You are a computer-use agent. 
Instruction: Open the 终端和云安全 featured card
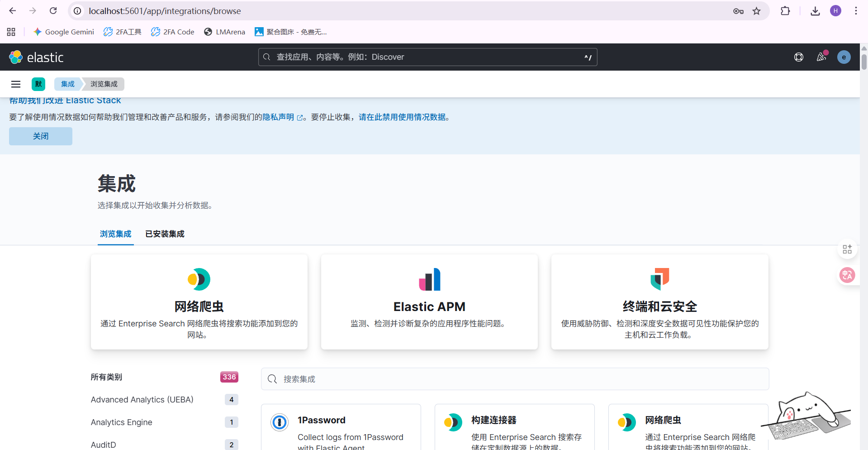click(x=660, y=302)
